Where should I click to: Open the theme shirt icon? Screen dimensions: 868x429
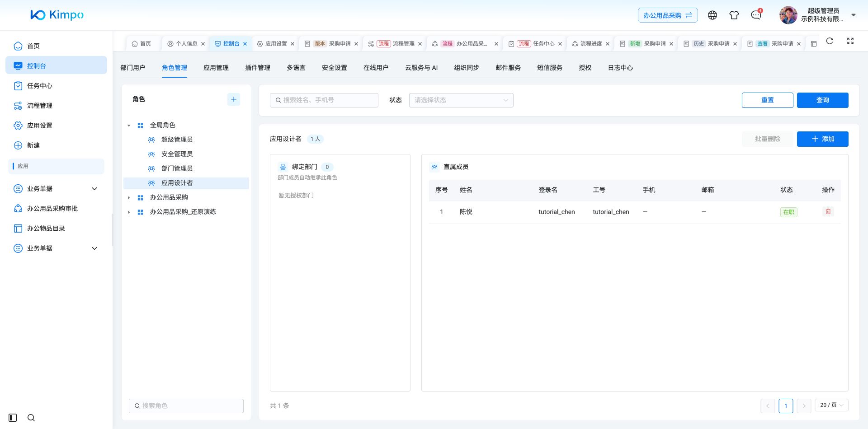pos(734,15)
